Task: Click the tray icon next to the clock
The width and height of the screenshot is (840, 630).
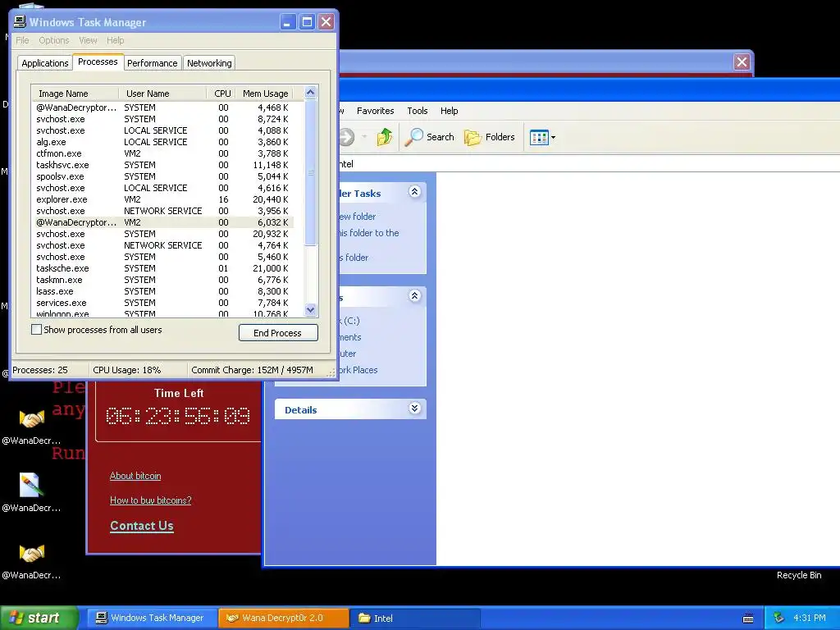Action: (x=779, y=618)
